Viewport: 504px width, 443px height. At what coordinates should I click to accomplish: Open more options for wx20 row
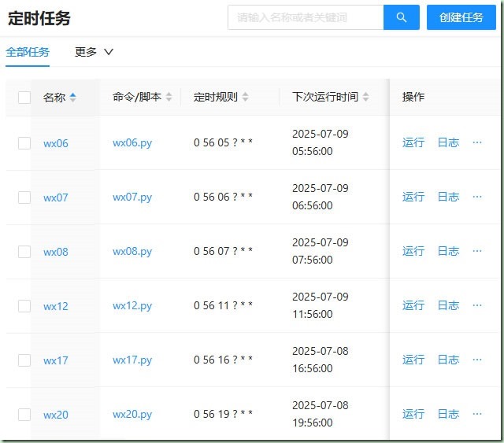pyautogui.click(x=477, y=414)
